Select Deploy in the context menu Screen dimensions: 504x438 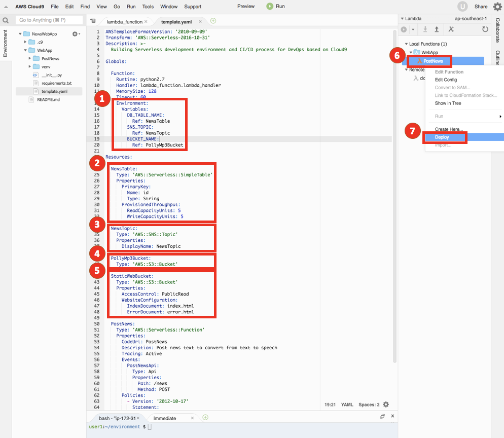[464, 137]
